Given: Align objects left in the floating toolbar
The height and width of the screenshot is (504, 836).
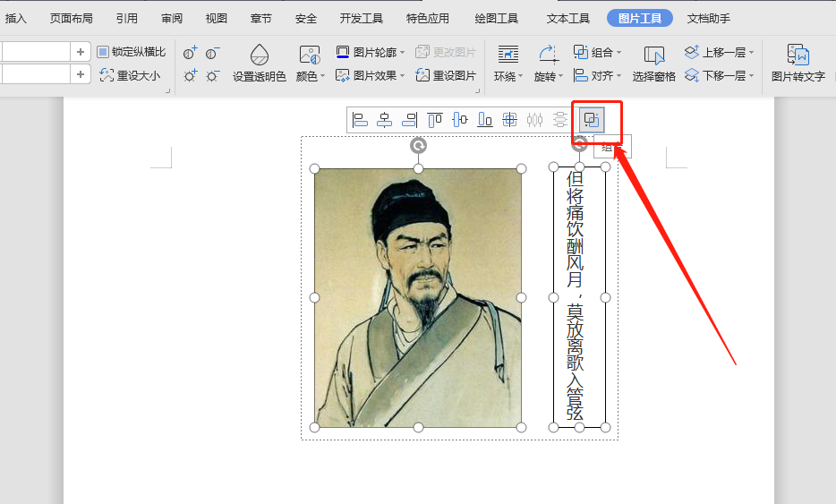Looking at the screenshot, I should [x=360, y=120].
